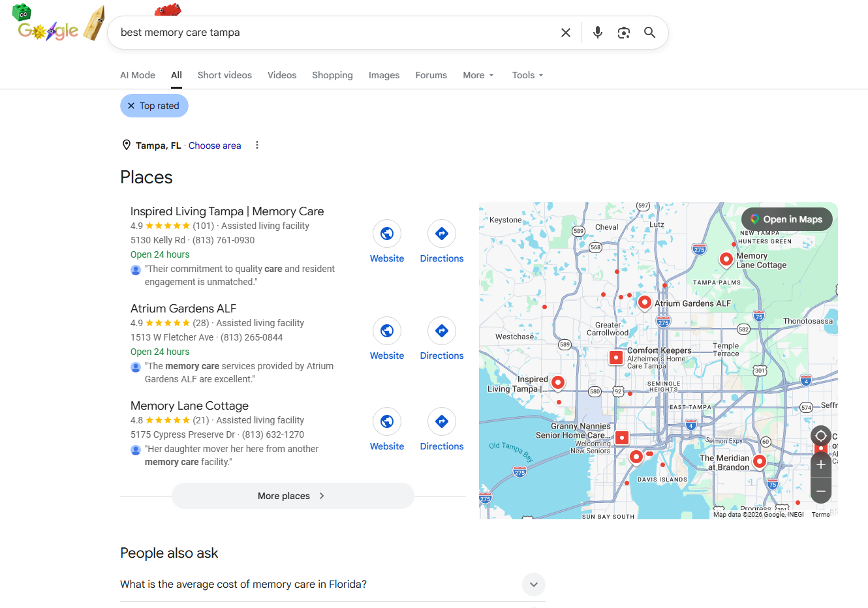Switch to the AI Mode tab
Screen dimensions: 868x608
tap(138, 75)
